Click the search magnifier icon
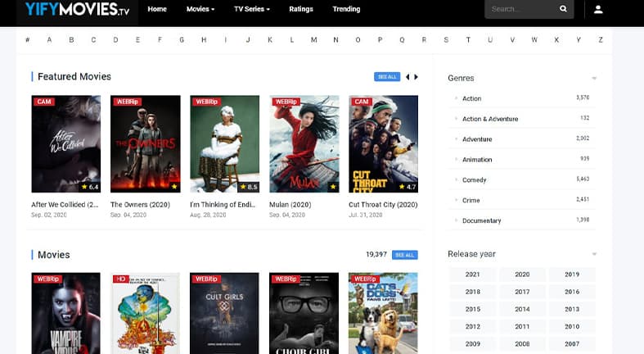This screenshot has width=644, height=354. 563,9
